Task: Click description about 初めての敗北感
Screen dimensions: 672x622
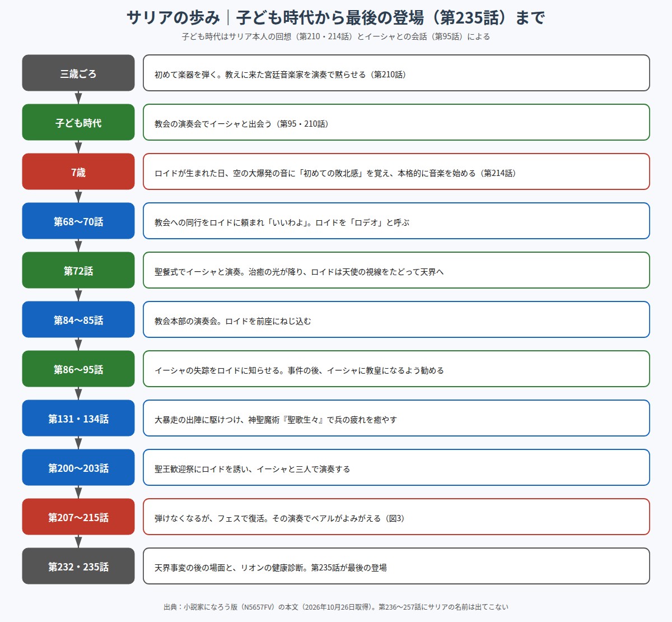Action: (396, 171)
